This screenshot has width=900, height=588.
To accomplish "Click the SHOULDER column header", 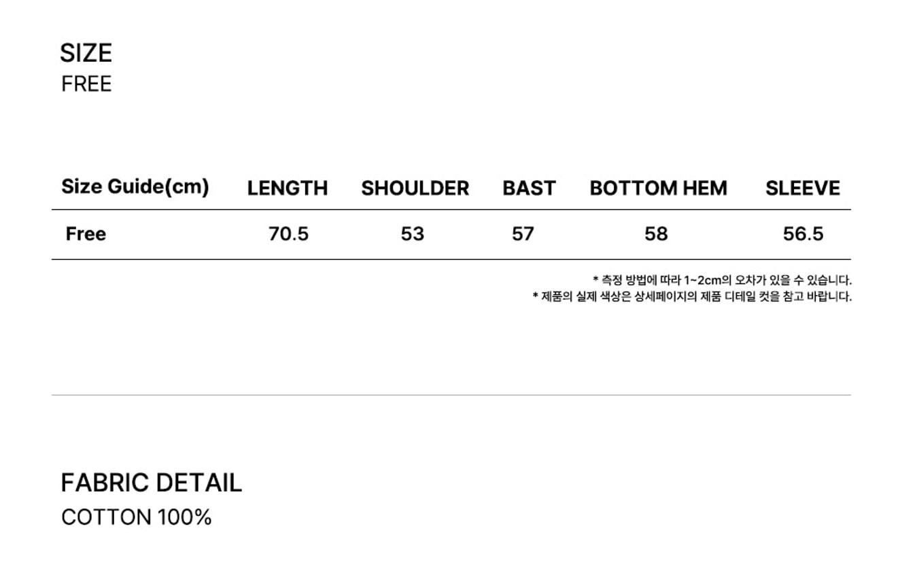I will (x=415, y=188).
